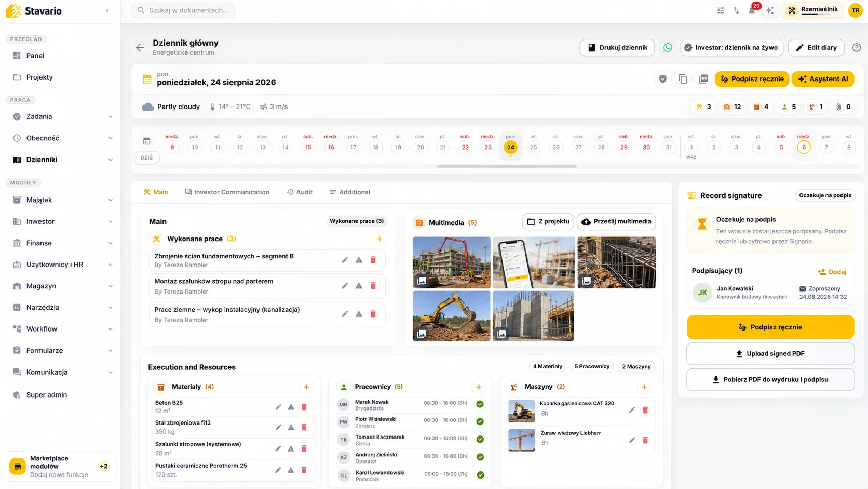This screenshot has height=489, width=868.
Task: Collapse the sidebar with the chevron near Stavario
Action: point(107,10)
